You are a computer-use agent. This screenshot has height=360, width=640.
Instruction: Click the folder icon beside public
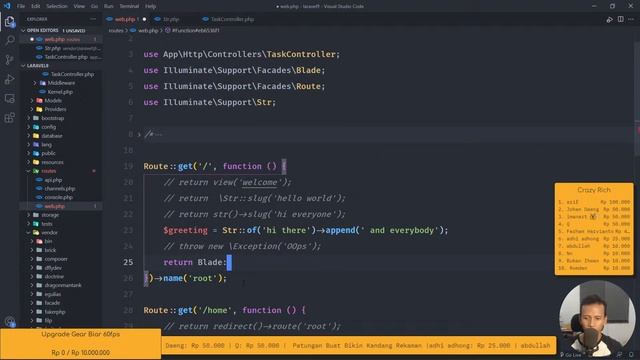point(36,153)
